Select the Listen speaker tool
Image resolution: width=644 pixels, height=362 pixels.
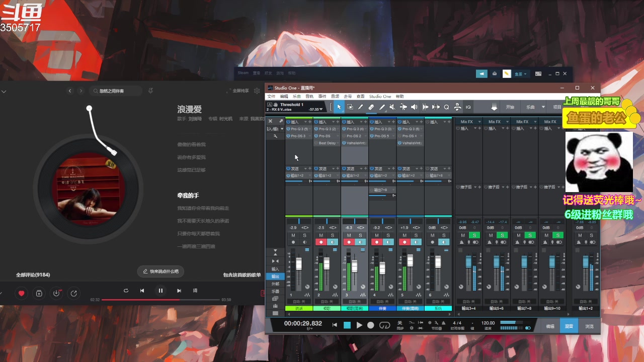click(414, 107)
